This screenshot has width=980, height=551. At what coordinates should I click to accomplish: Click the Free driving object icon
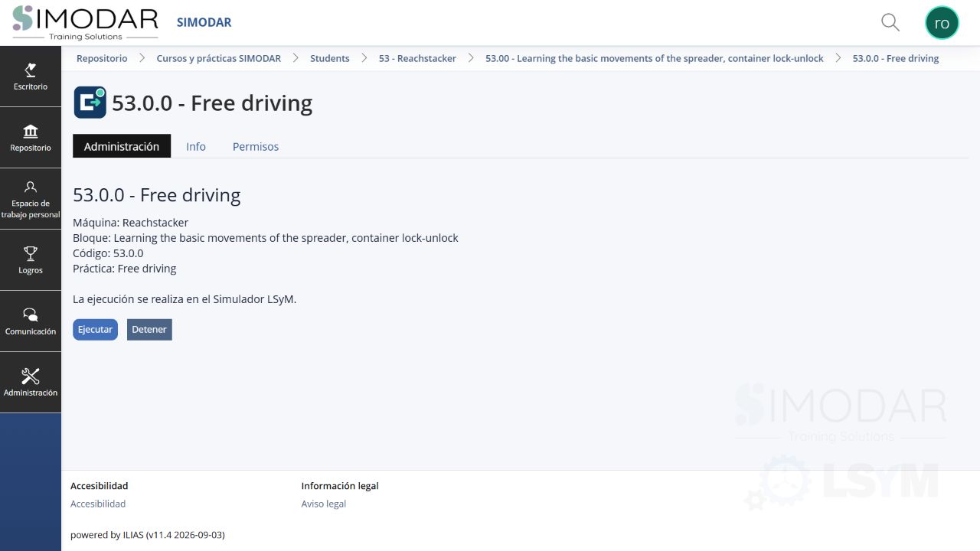90,103
